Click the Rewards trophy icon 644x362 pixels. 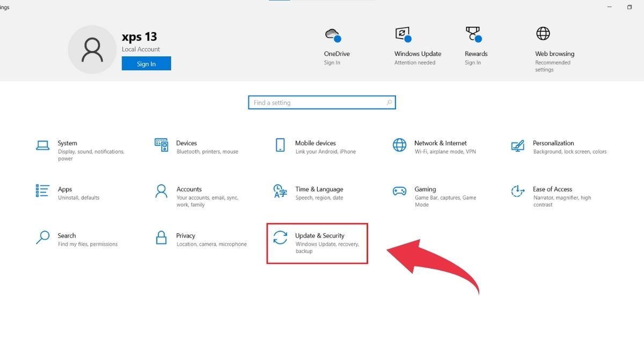[473, 34]
